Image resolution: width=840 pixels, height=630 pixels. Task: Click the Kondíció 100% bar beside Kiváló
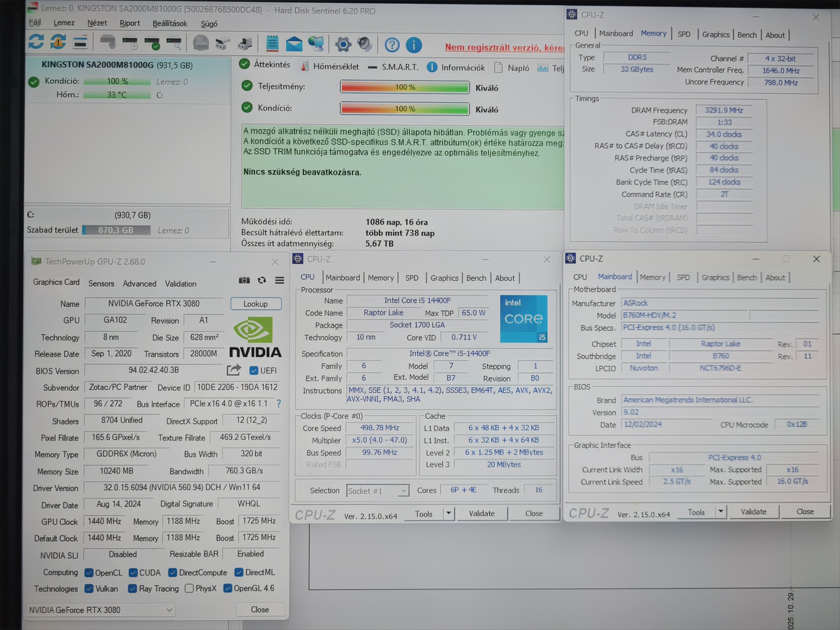[x=404, y=109]
